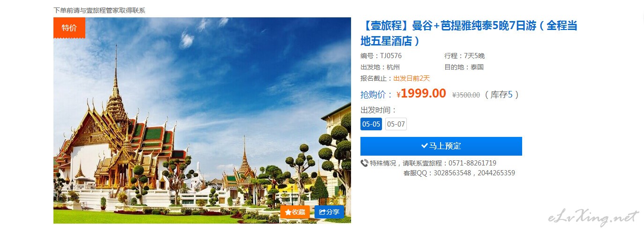The width and height of the screenshot is (644, 233).
Task: Click the phone number 0571-88261719
Action: (472, 163)
